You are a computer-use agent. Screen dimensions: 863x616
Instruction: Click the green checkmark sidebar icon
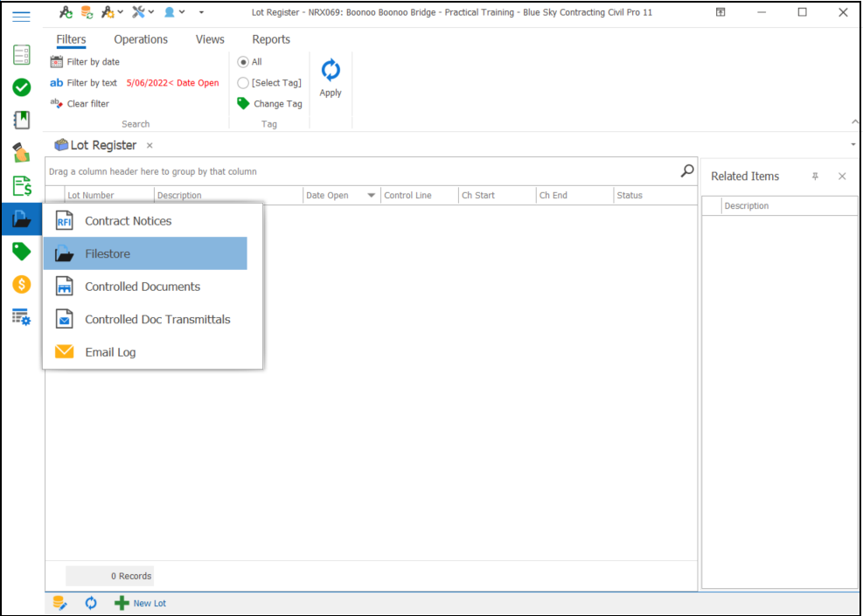pyautogui.click(x=22, y=87)
